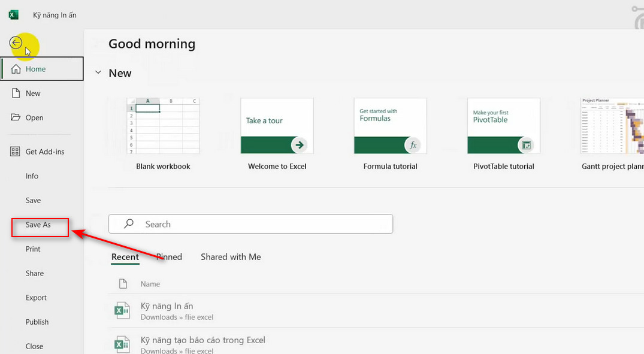Click Excel file icon for Kỹ năng In ấn

tap(122, 311)
